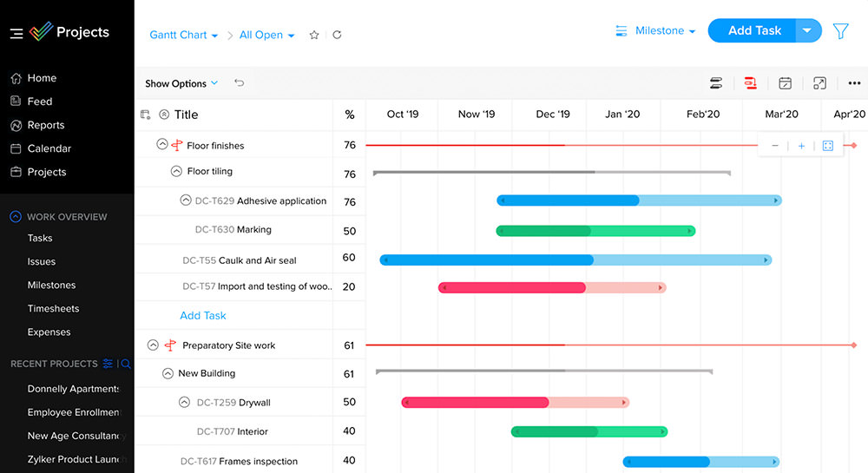Collapse the Floor finishes milestone
Viewport: 868px width, 473px height.
pos(161,145)
